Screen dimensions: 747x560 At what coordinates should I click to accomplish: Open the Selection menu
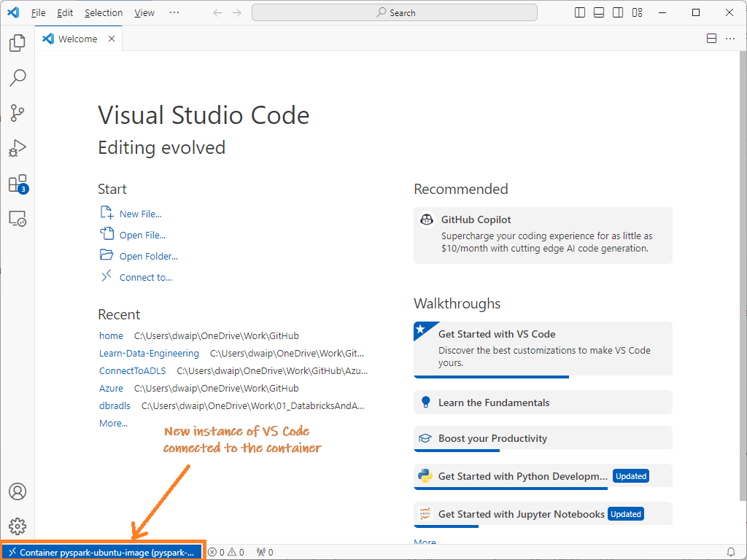point(104,12)
